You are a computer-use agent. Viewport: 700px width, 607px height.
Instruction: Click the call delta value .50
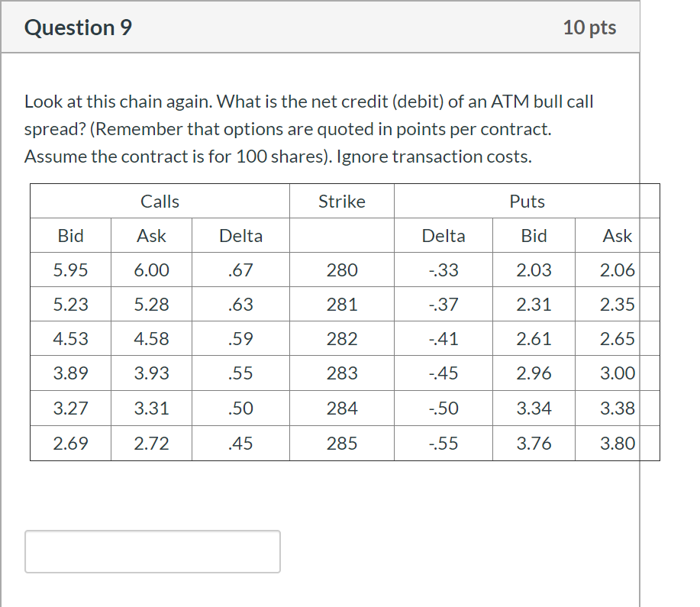tap(240, 408)
